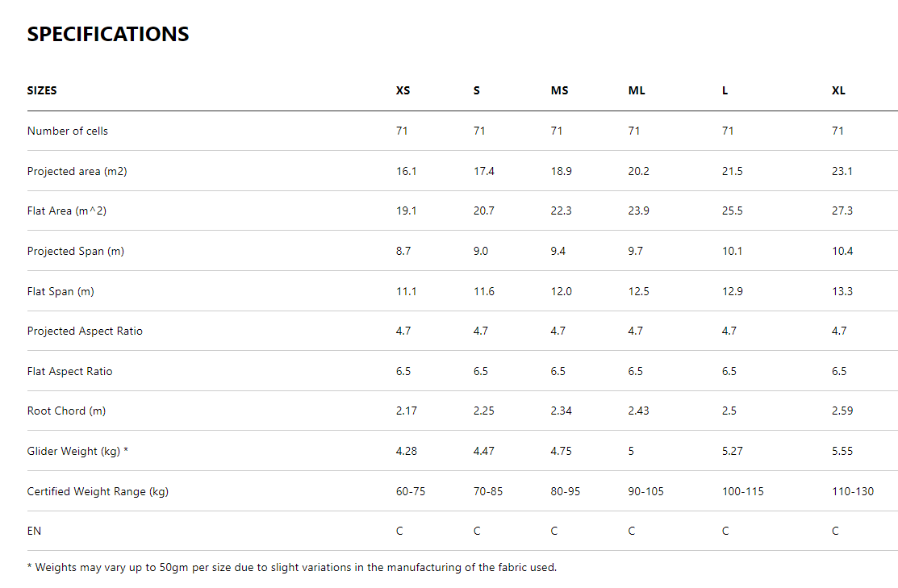
Task: Click the Flat Span (m) row label
Action: pos(61,291)
